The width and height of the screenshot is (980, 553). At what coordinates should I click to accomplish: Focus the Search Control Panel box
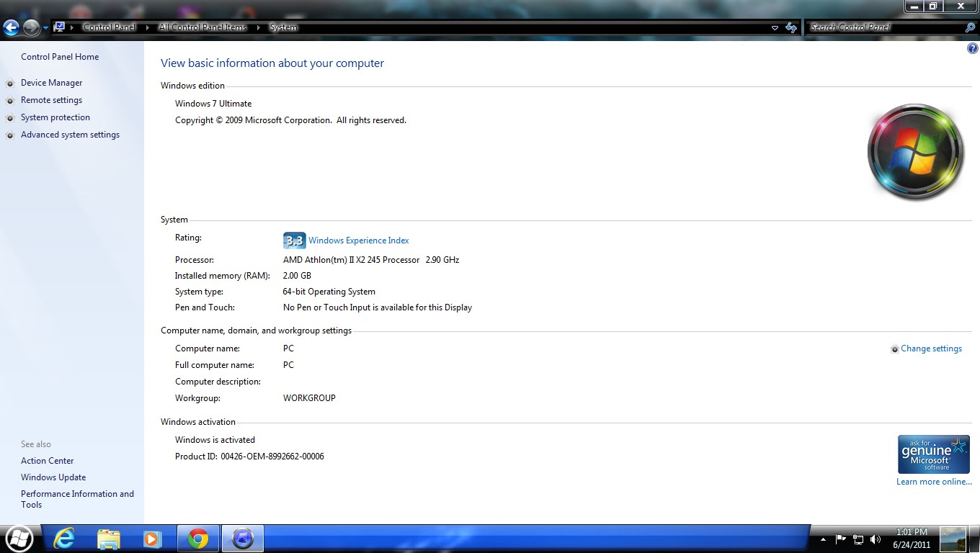[886, 27]
